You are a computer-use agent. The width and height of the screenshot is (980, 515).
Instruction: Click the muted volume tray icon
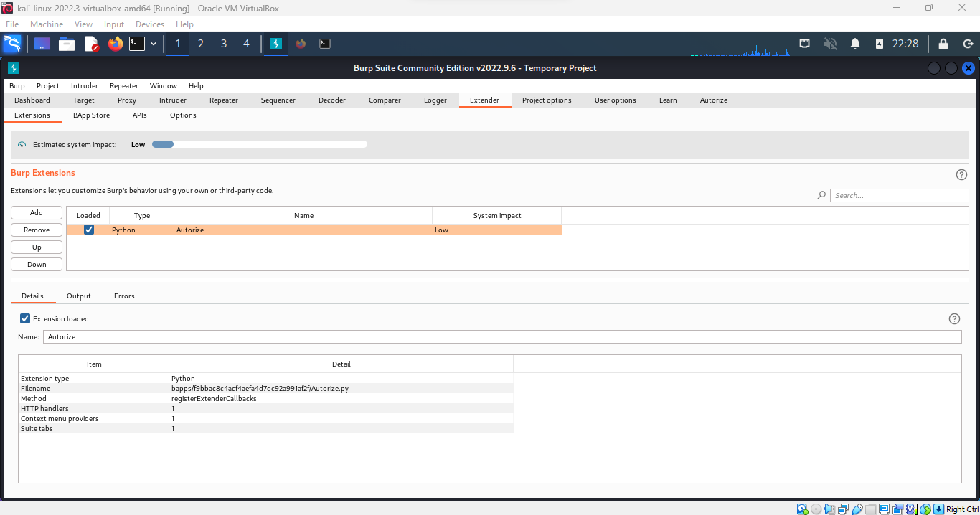(830, 44)
